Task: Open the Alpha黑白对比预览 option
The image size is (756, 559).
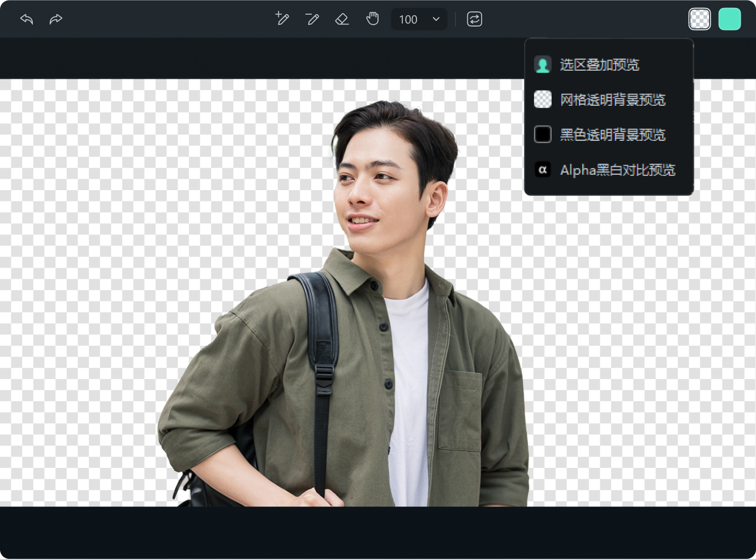Action: point(617,170)
